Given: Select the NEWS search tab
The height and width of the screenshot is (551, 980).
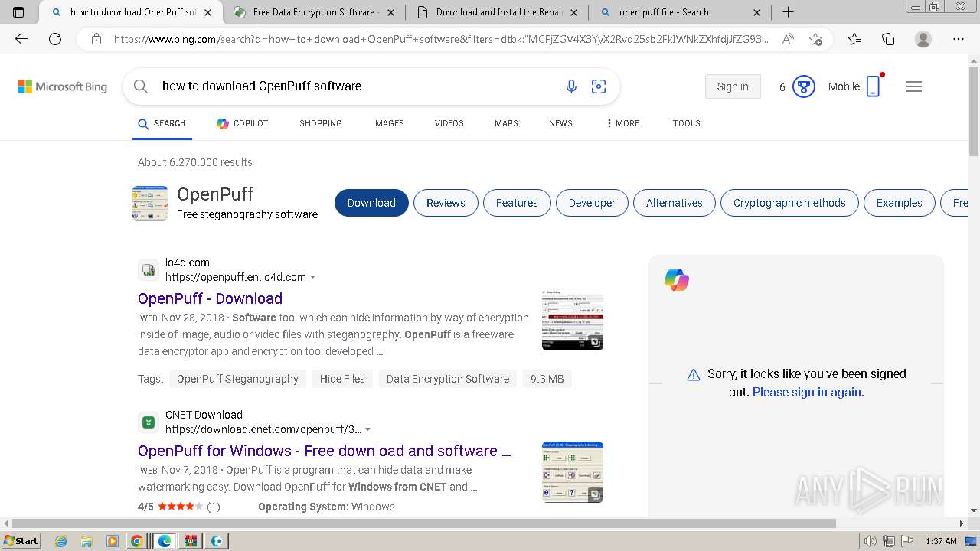Looking at the screenshot, I should pyautogui.click(x=560, y=123).
